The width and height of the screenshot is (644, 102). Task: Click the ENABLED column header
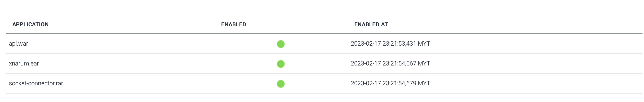tap(234, 24)
